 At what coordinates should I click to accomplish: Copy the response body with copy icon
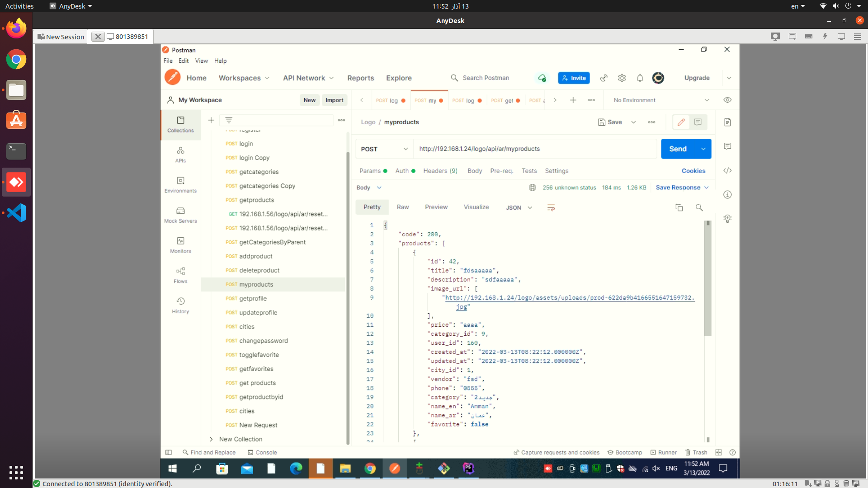point(679,207)
